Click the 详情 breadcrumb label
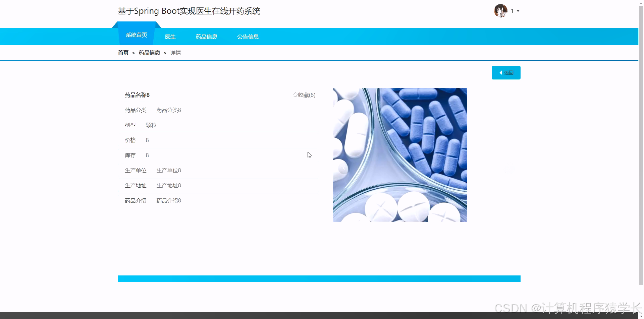The image size is (644, 319). tap(175, 53)
